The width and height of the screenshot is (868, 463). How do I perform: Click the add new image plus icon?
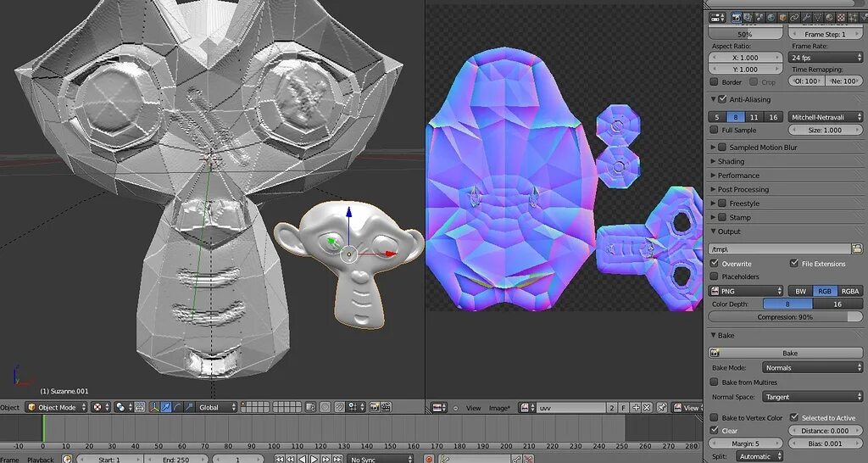point(636,408)
